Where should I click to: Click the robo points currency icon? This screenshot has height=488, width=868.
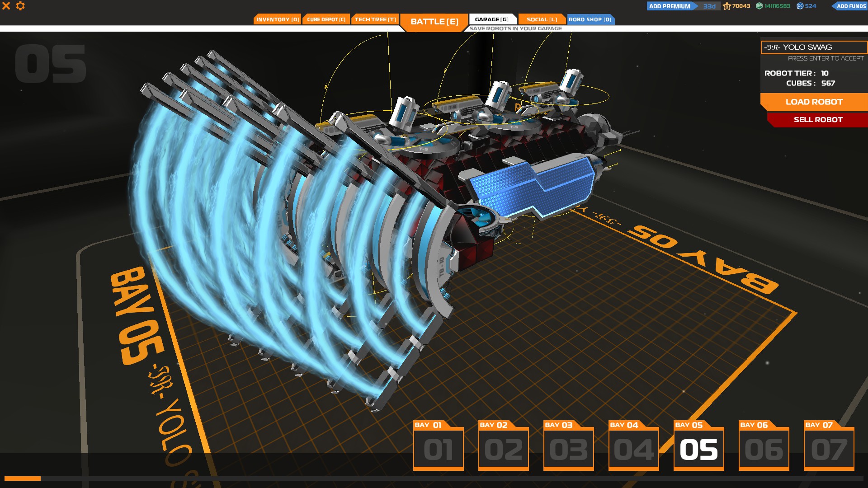tap(759, 6)
